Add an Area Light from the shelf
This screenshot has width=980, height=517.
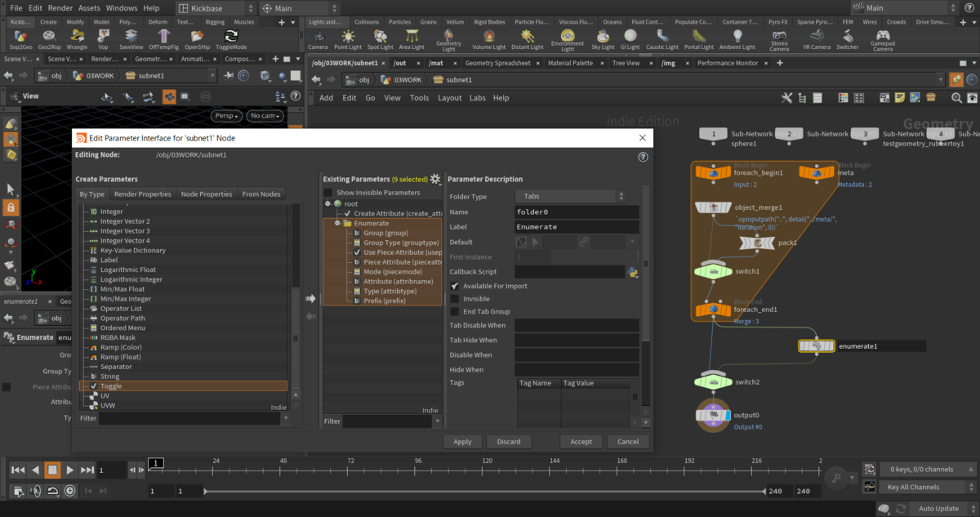(x=412, y=39)
